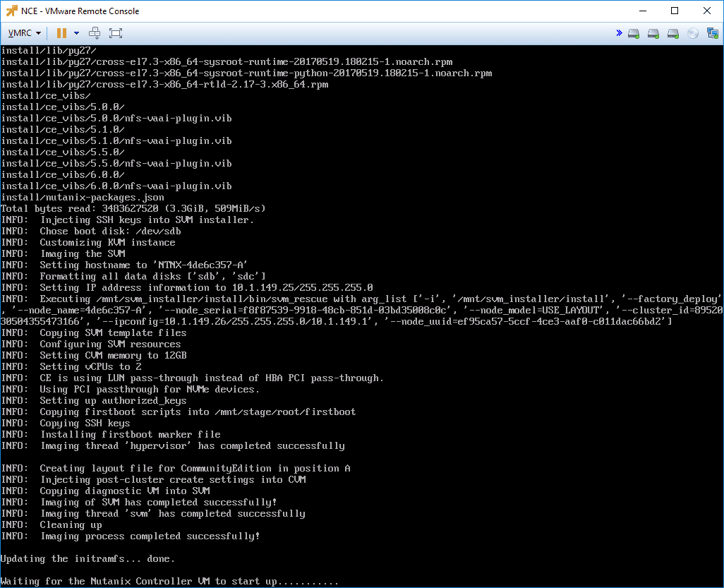
Task: Select the first hard disk device icon
Action: coord(634,33)
